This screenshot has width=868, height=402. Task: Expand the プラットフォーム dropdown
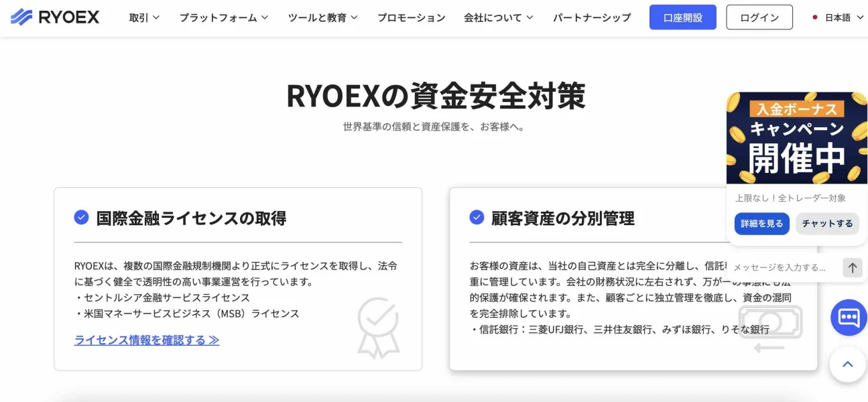[224, 18]
